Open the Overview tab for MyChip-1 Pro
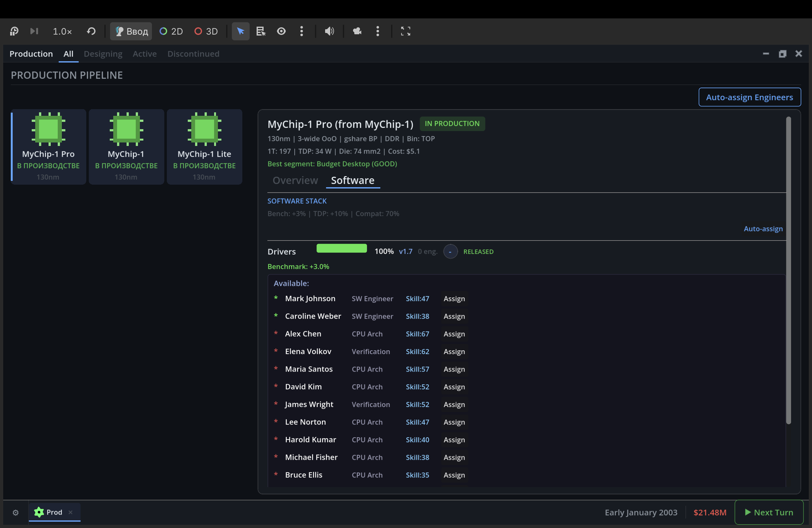This screenshot has height=528, width=812. 295,180
